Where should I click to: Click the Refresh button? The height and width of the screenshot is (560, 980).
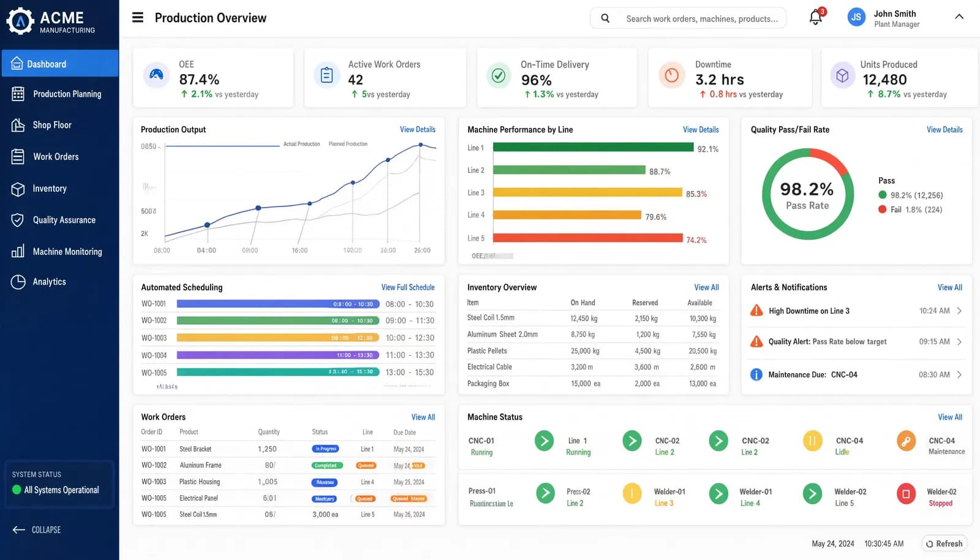(x=944, y=543)
